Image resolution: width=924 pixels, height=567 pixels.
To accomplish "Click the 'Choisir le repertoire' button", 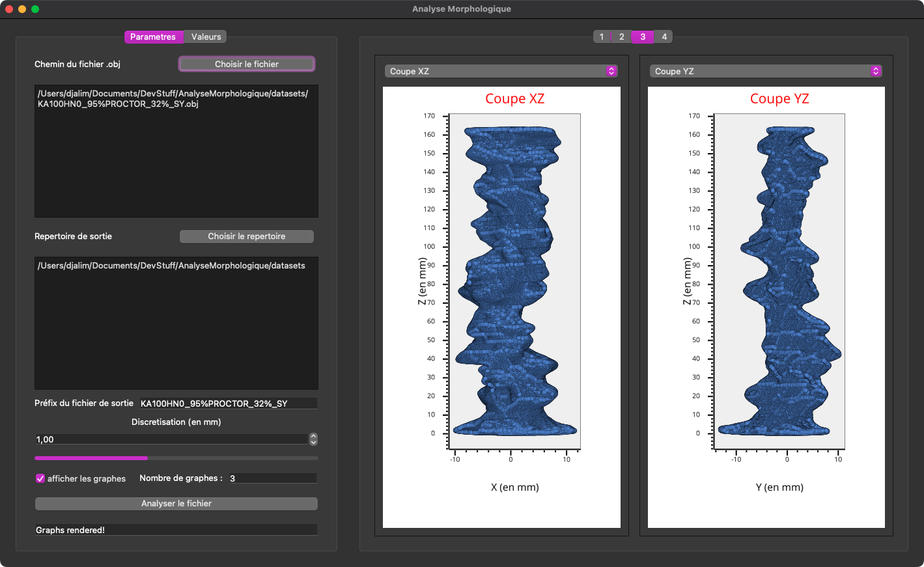I will click(247, 237).
